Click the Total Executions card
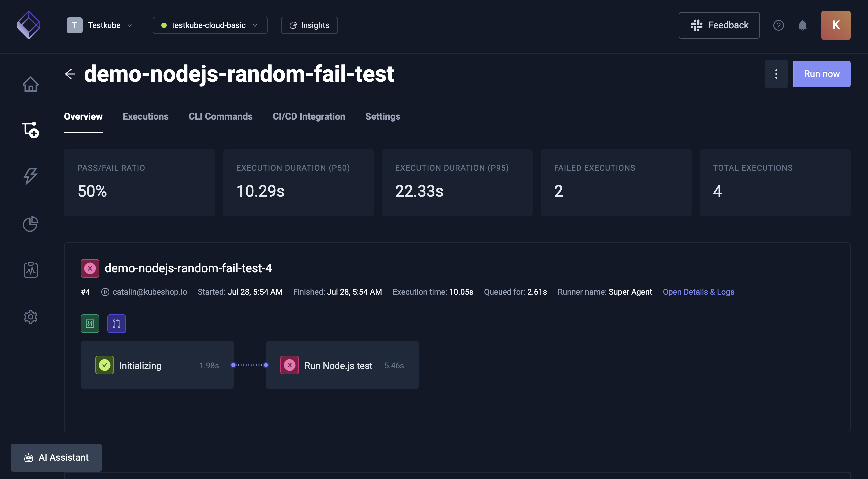The height and width of the screenshot is (479, 868). pyautogui.click(x=775, y=182)
